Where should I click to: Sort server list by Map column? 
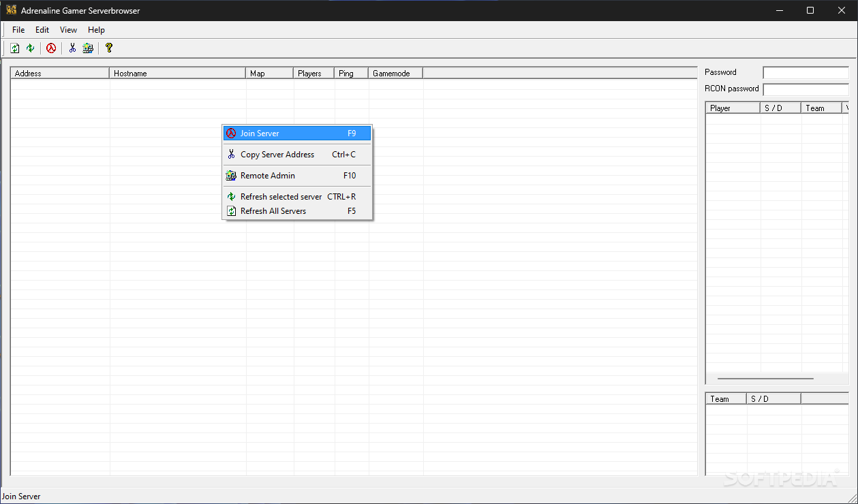tap(269, 74)
